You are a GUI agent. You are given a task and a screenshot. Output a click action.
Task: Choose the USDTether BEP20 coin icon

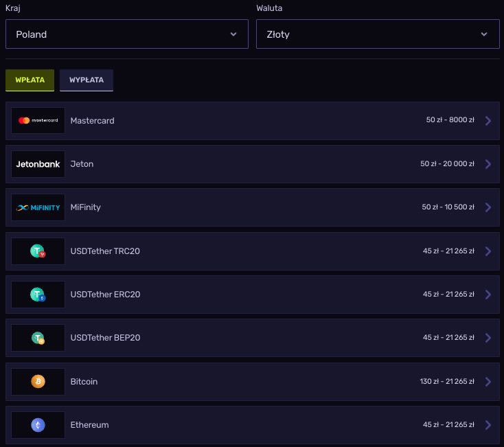38,338
